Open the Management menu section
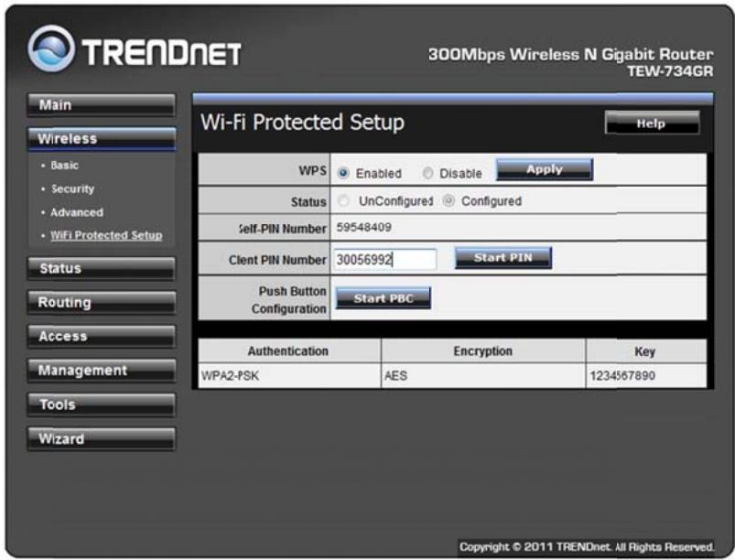Viewport: 735px width, 560px height. tap(102, 371)
